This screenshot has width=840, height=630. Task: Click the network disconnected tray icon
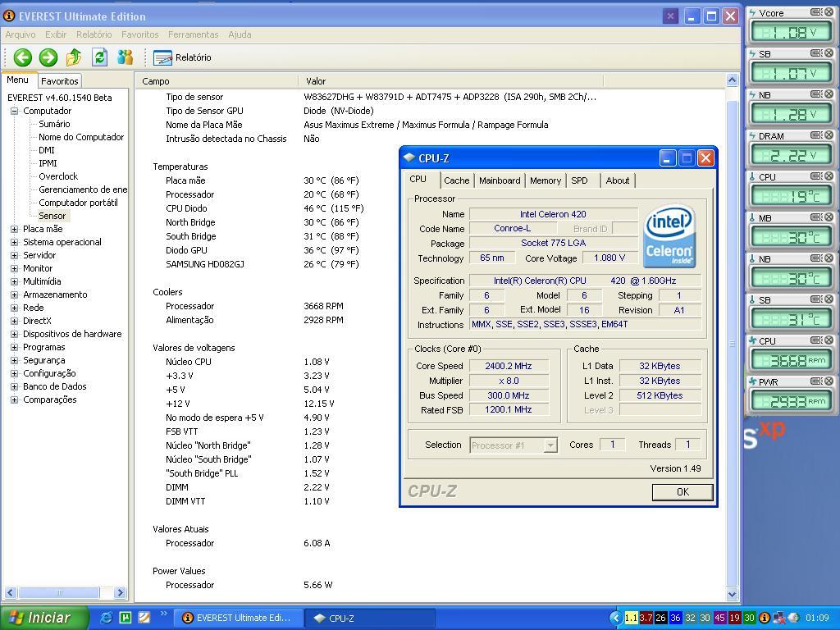pos(779,618)
